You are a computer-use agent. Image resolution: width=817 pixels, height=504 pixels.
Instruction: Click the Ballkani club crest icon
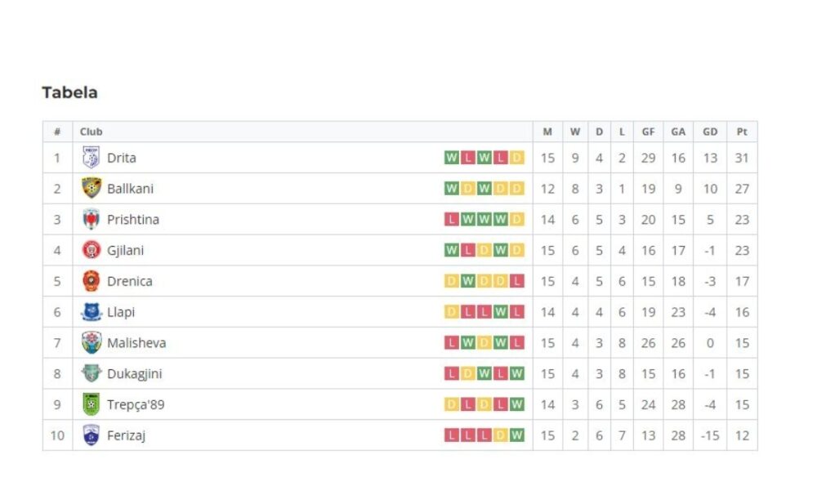coord(92,188)
